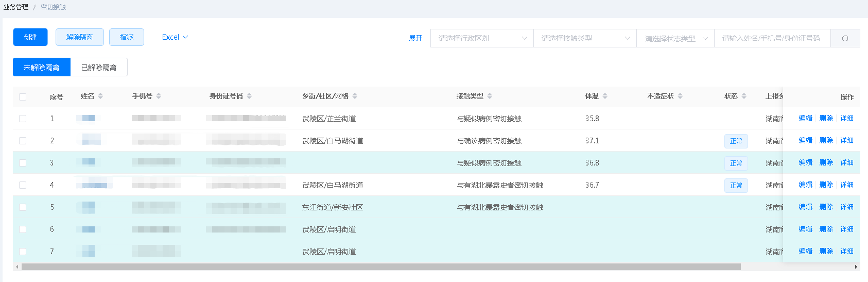Image resolution: width=868 pixels, height=282 pixels.
Task: Open 详细 for row 2
Action: 847,140
